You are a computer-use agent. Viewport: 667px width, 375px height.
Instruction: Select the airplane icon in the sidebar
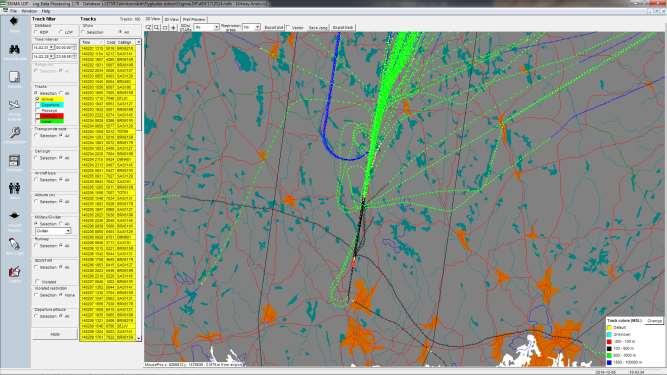coord(14,104)
